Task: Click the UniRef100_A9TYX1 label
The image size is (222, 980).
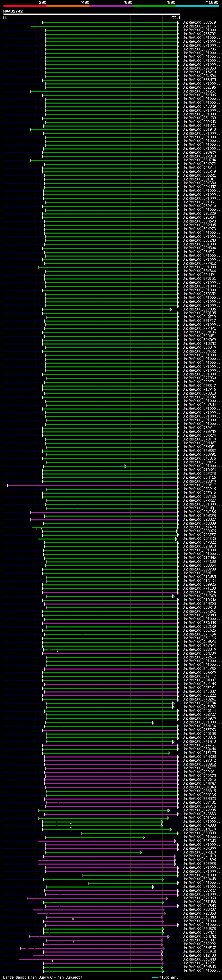Action: point(199,125)
